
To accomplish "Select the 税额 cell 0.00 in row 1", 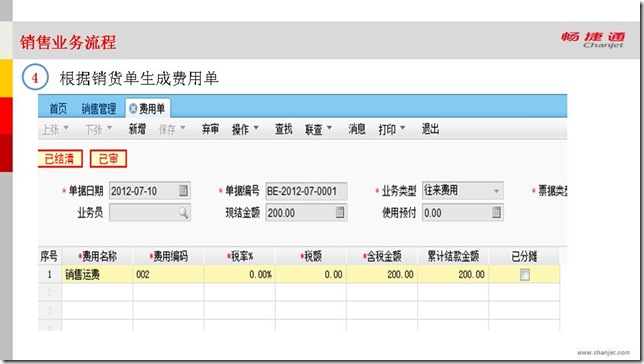I will point(311,274).
